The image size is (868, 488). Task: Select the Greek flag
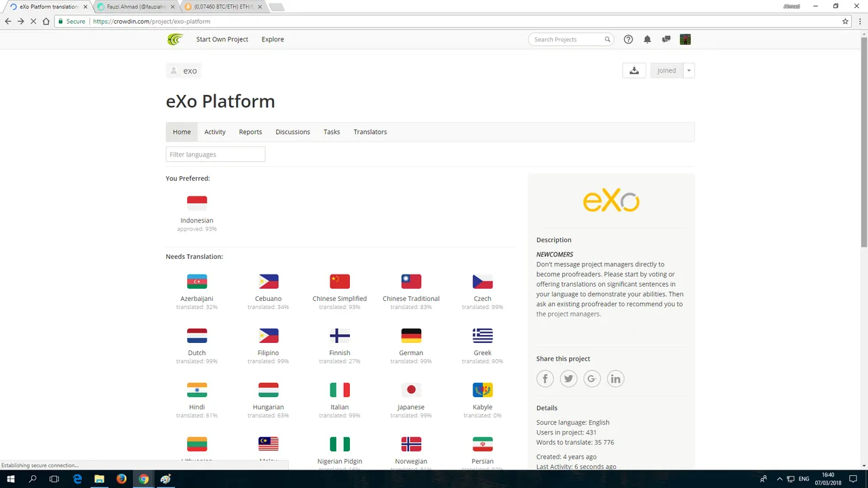[x=482, y=335]
